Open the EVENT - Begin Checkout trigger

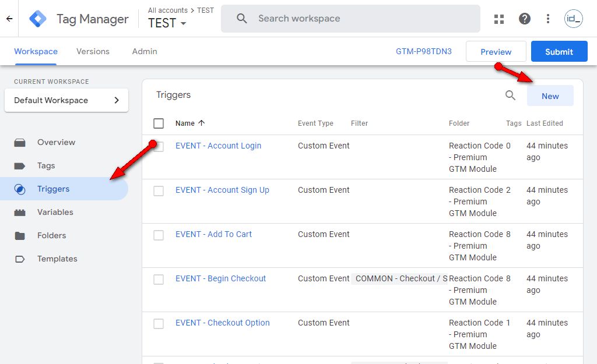[220, 278]
